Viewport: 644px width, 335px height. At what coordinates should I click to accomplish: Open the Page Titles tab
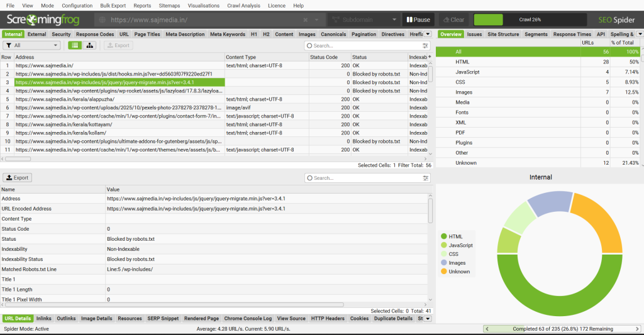147,34
